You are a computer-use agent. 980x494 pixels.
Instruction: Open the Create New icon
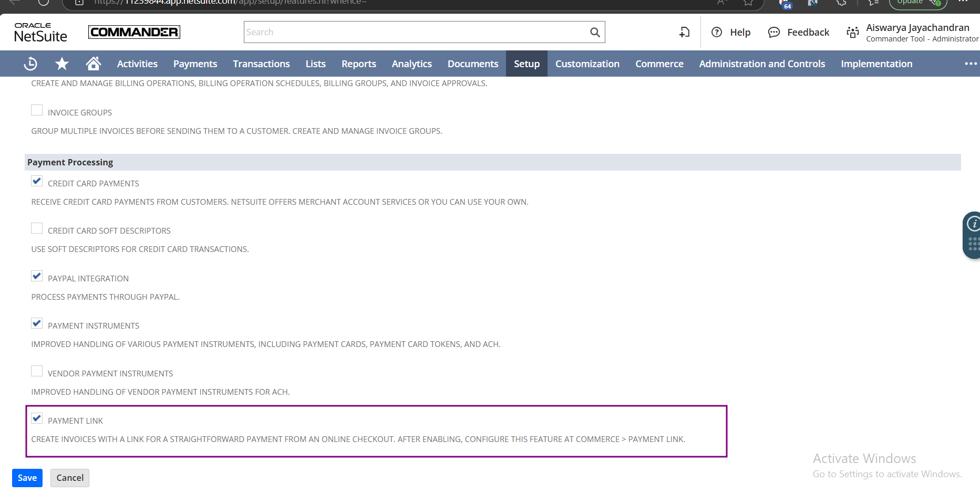click(x=684, y=32)
